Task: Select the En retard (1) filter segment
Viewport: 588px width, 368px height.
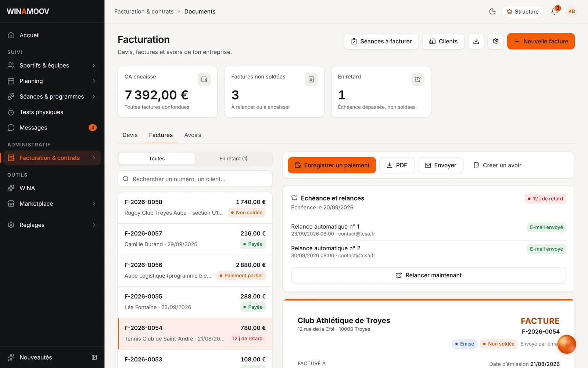Action: point(233,159)
